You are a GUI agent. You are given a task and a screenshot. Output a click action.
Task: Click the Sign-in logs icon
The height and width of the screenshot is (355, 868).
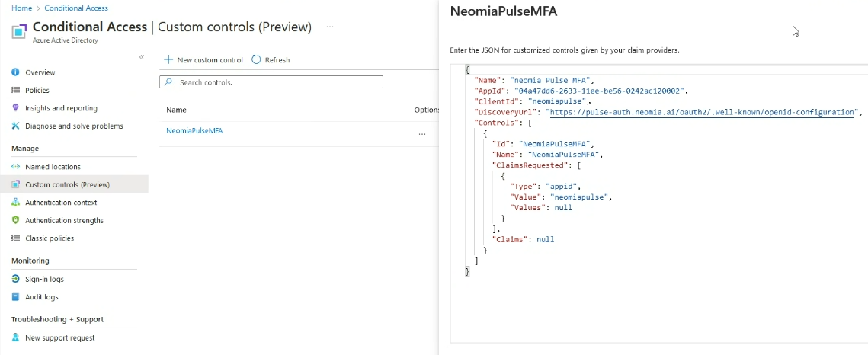click(15, 279)
